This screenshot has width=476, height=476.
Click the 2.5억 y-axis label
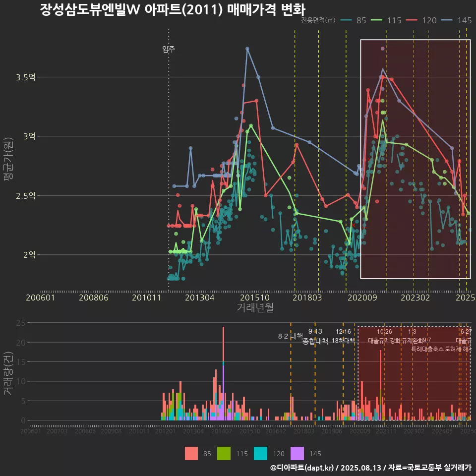point(26,195)
